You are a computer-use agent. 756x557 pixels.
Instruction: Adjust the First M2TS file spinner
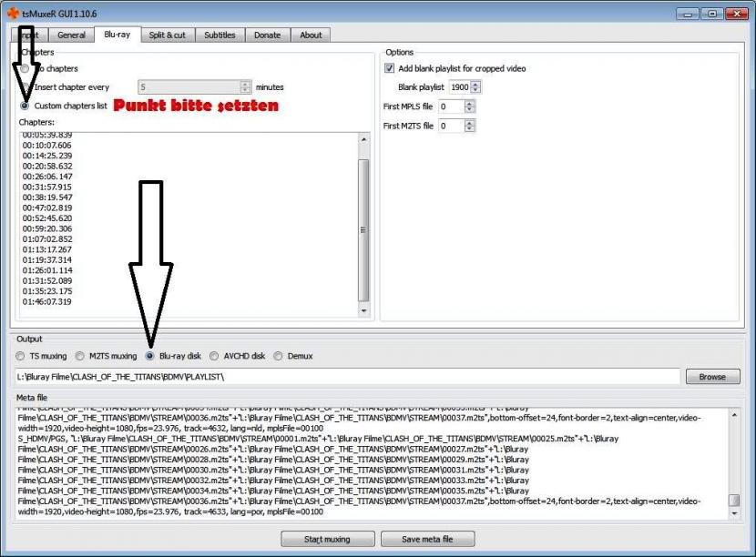[x=470, y=126]
